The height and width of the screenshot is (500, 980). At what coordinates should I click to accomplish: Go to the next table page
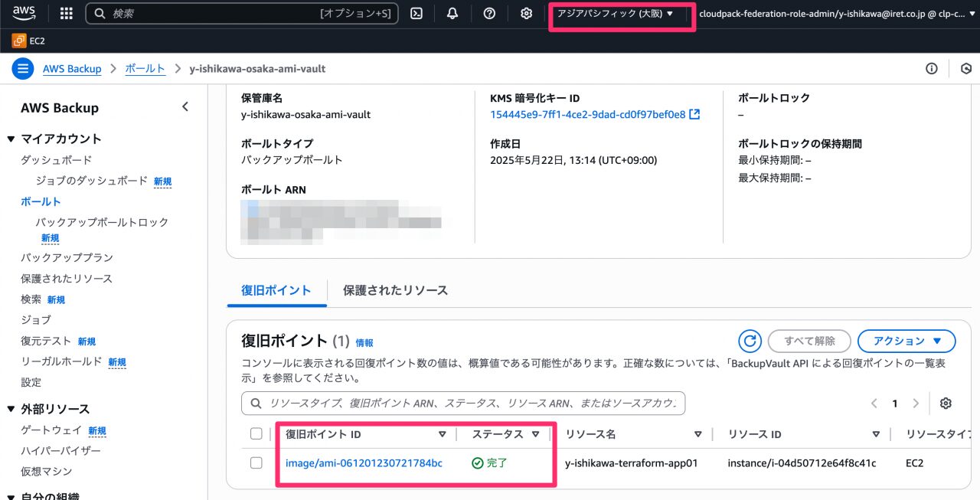tap(916, 404)
